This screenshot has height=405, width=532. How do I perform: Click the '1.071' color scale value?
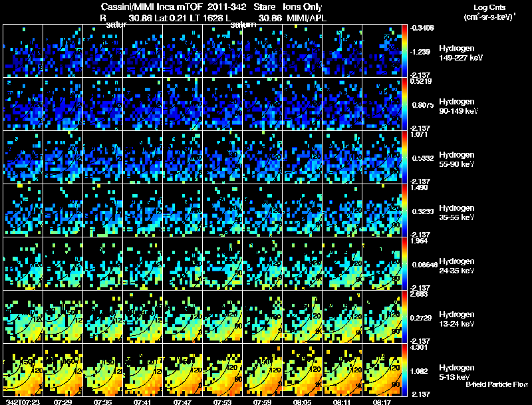tap(419, 134)
